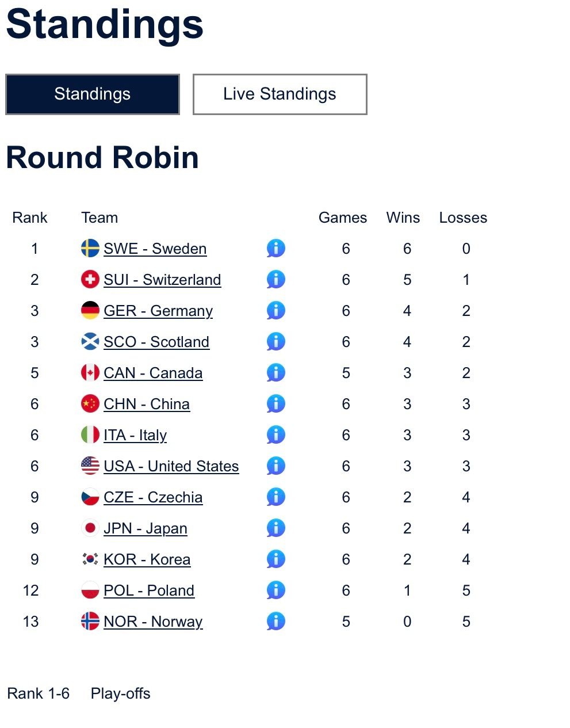This screenshot has width=570, height=728.
Task: Click the info icon next to Japan
Action: [276, 528]
